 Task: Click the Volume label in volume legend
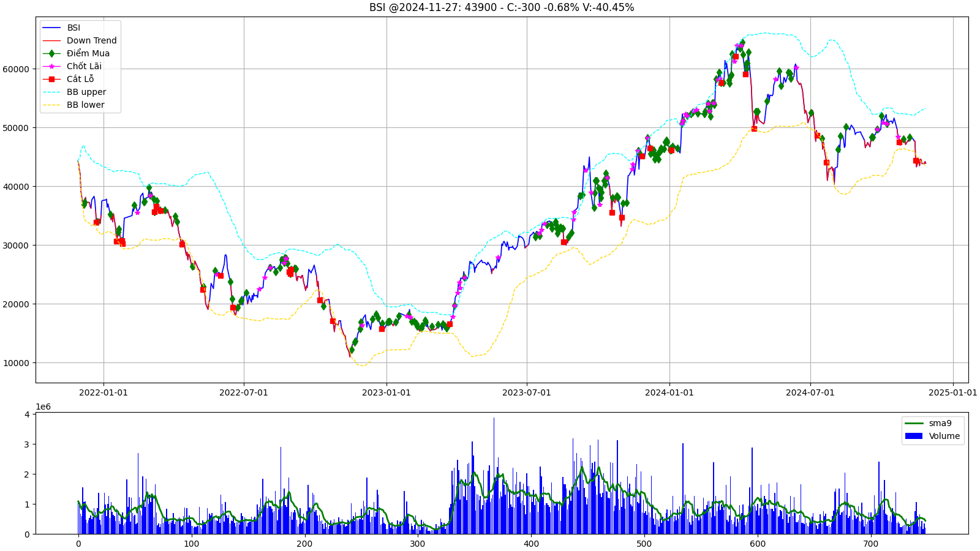[x=944, y=436]
